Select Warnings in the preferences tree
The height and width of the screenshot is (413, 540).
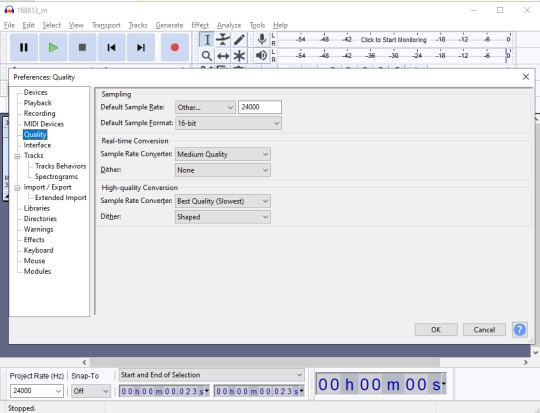(x=38, y=229)
